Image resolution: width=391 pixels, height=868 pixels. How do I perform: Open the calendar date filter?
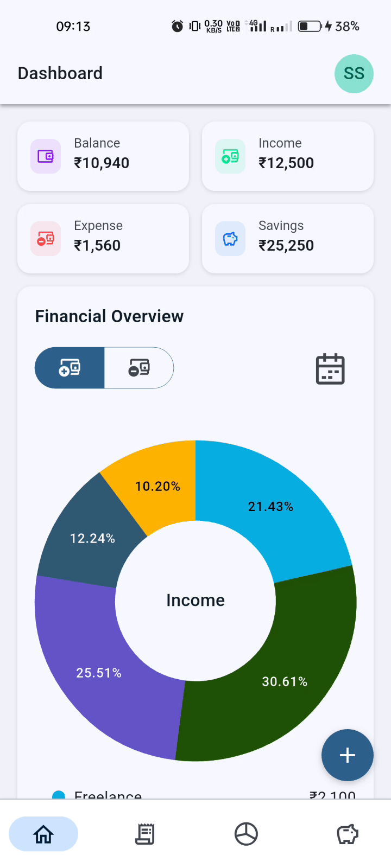(x=330, y=369)
